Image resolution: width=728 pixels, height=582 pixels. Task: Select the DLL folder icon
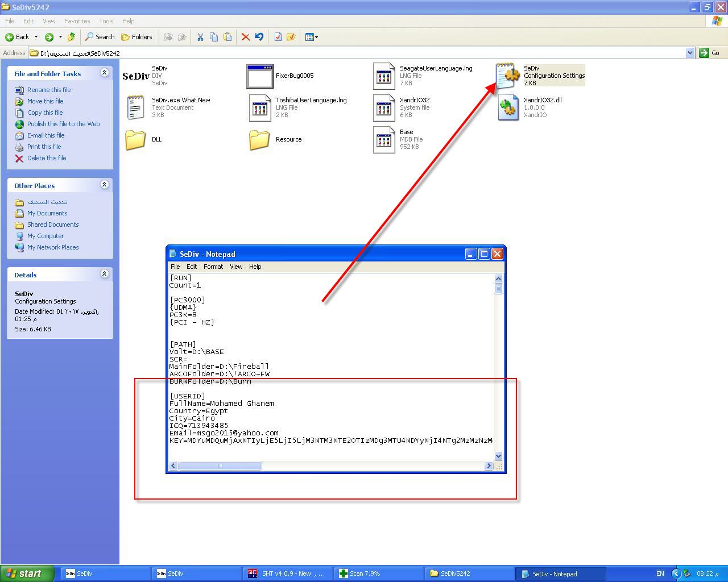tap(135, 140)
